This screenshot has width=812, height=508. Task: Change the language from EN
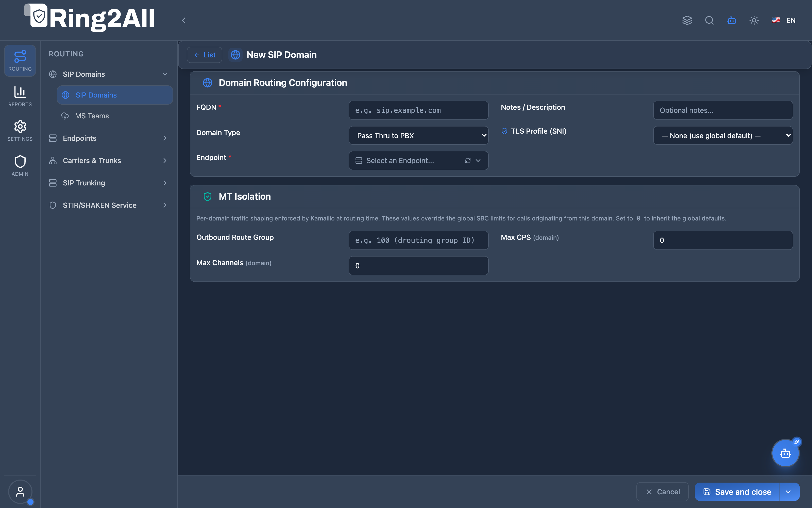[784, 21]
